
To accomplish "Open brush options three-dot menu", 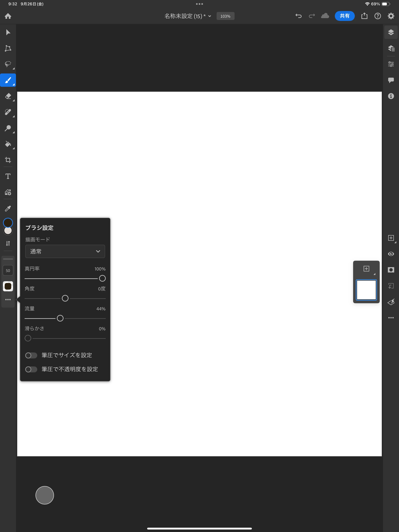I will click(x=8, y=299).
